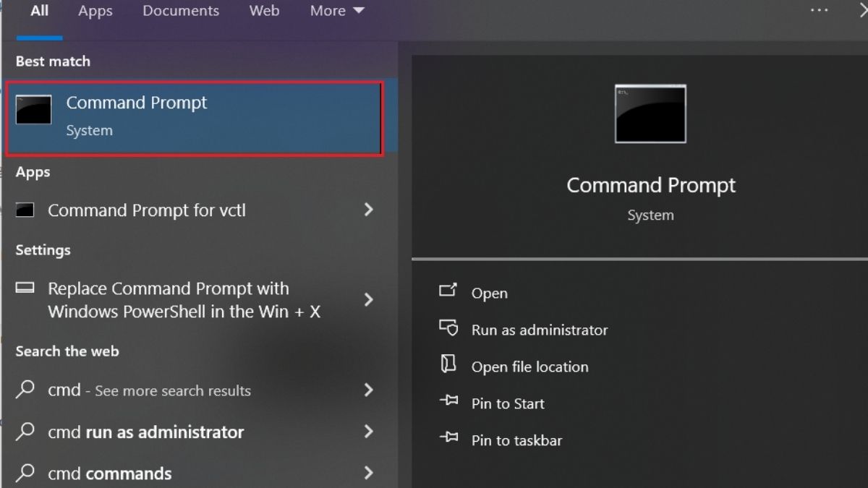Screen dimensions: 868x488
Task: Choose Open file location
Action: 530,367
